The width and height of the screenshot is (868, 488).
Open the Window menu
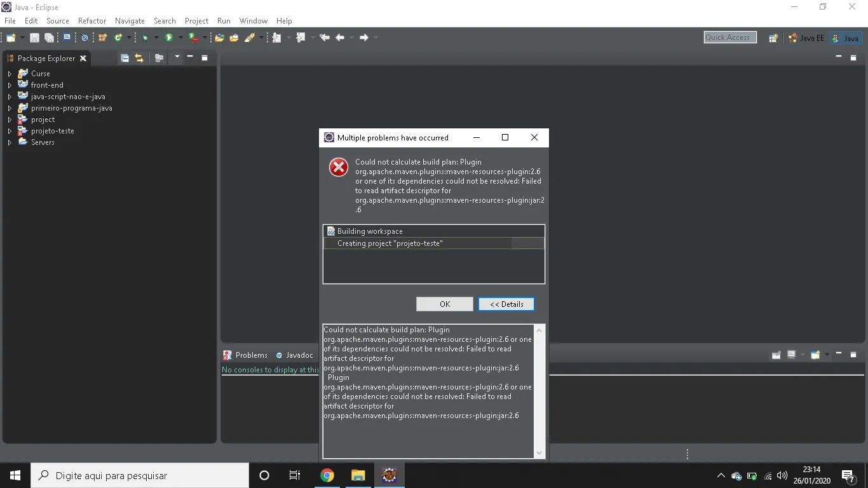click(254, 21)
